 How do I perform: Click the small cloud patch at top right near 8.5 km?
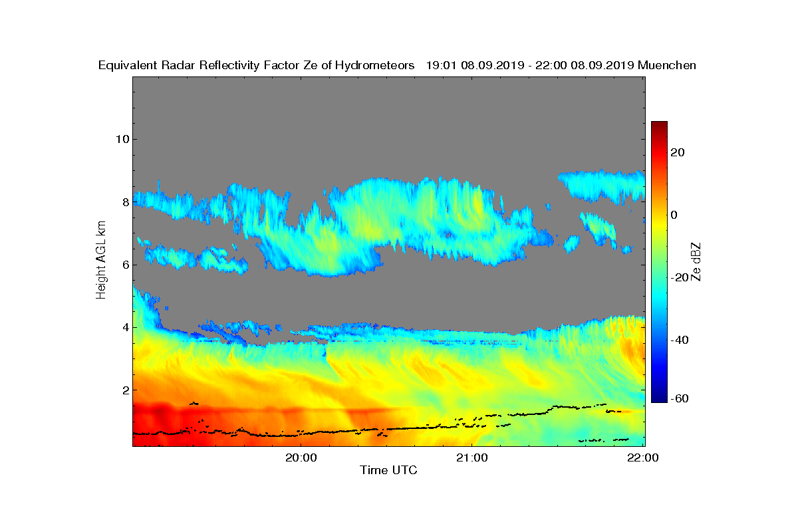pyautogui.click(x=602, y=186)
